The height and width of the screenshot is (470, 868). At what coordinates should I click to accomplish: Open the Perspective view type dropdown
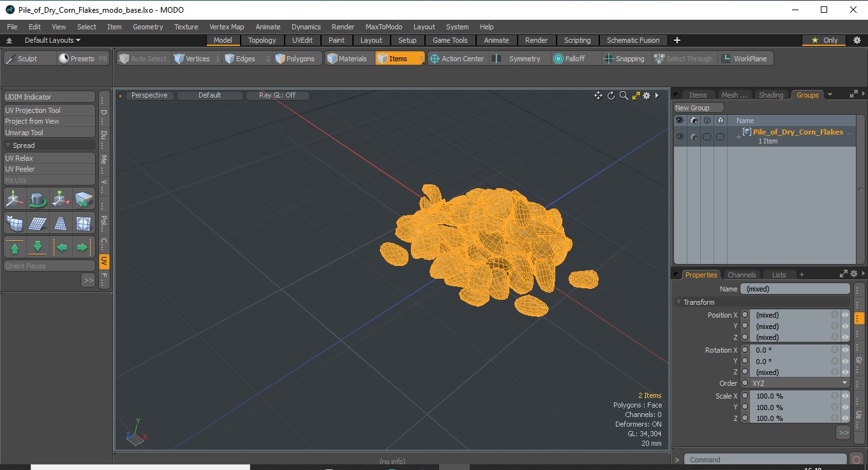(149, 96)
